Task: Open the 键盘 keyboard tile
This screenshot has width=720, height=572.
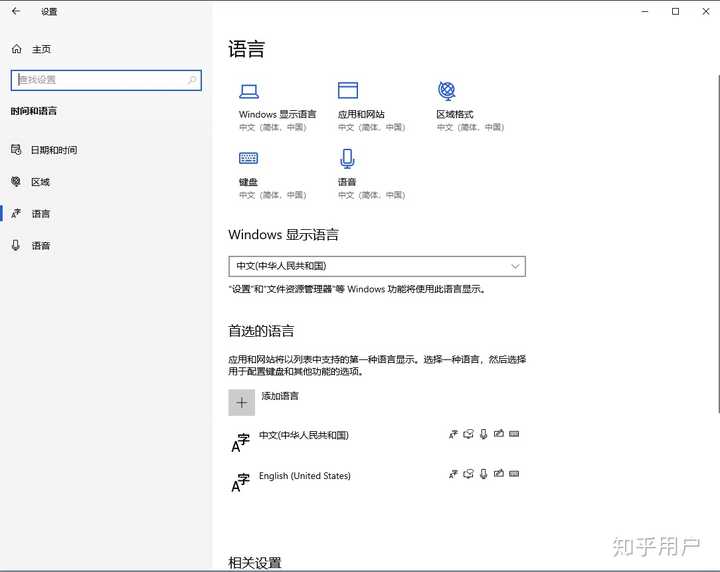Action: (x=272, y=175)
